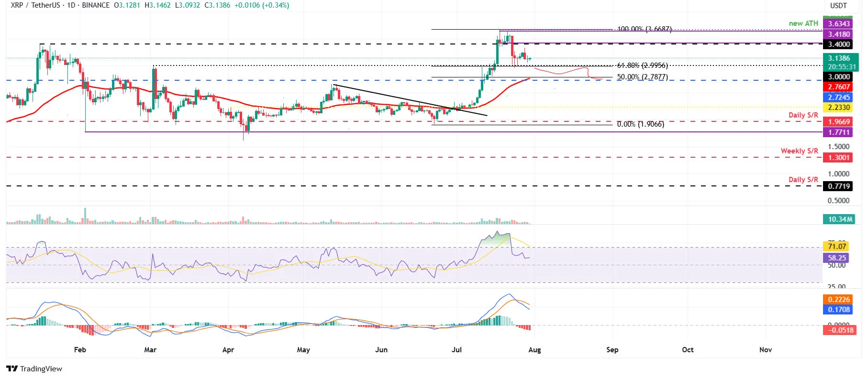Click the May marker on time axis
Image resolution: width=868 pixels, height=379 pixels.
pyautogui.click(x=303, y=350)
